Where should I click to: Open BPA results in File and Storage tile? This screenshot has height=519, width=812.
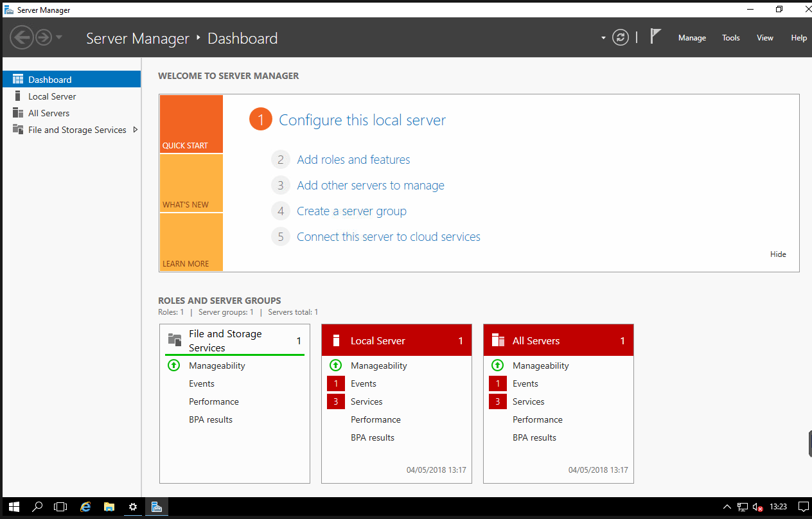coord(211,419)
